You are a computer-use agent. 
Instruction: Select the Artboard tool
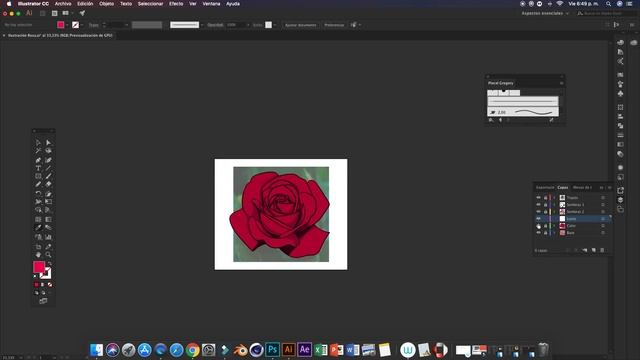click(x=38, y=247)
